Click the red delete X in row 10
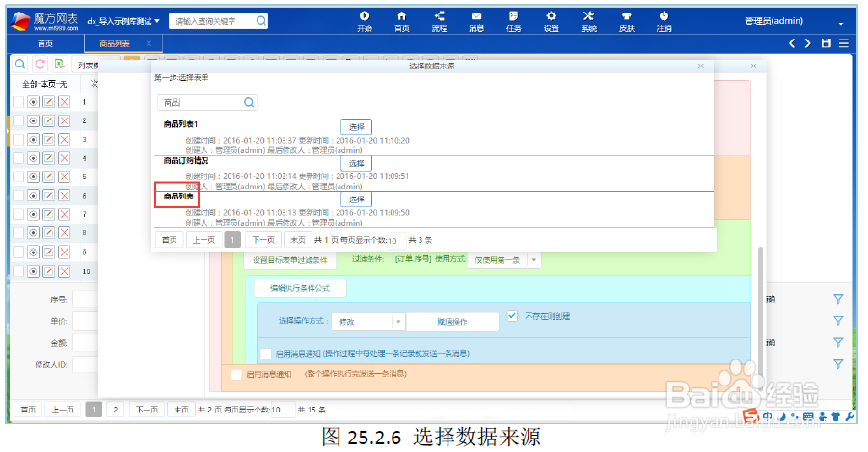Image resolution: width=868 pixels, height=452 pixels. (65, 271)
